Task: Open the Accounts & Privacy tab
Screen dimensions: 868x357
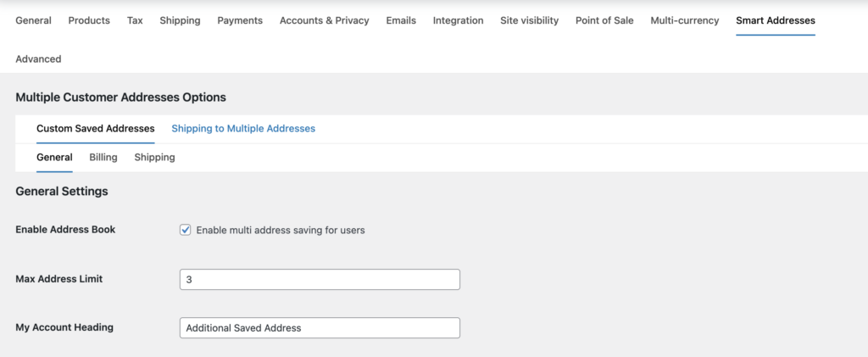Action: [x=324, y=20]
